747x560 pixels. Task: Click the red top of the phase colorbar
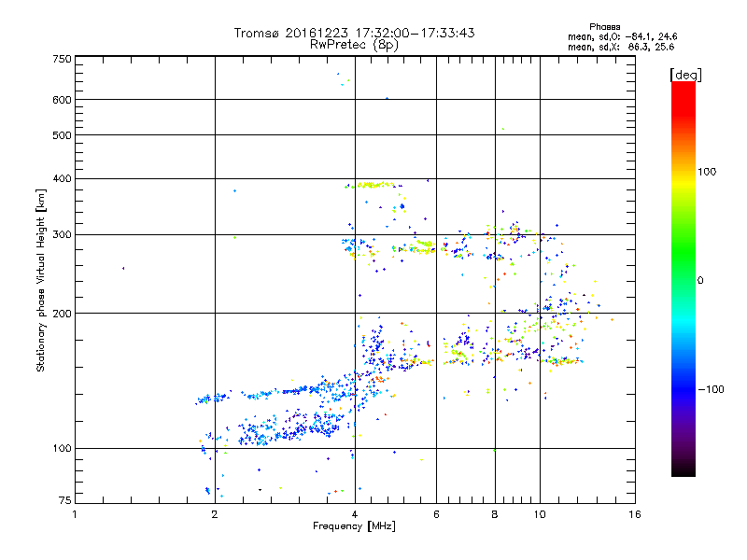click(x=683, y=89)
